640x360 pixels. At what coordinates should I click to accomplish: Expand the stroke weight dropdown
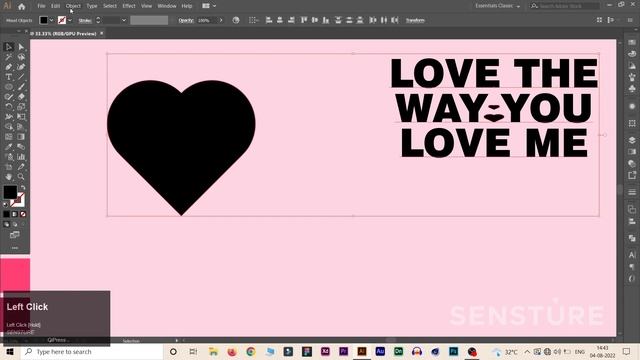(124, 20)
